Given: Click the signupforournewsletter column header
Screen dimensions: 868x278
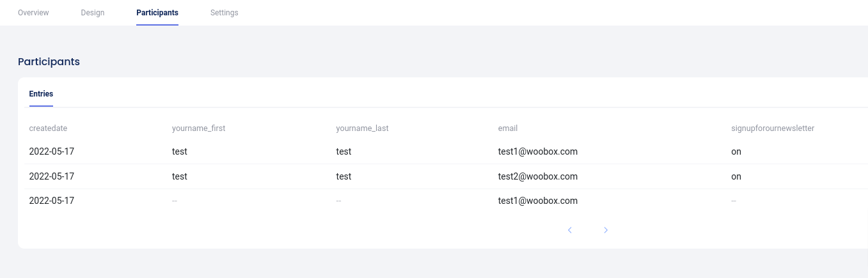Looking at the screenshot, I should (x=773, y=128).
